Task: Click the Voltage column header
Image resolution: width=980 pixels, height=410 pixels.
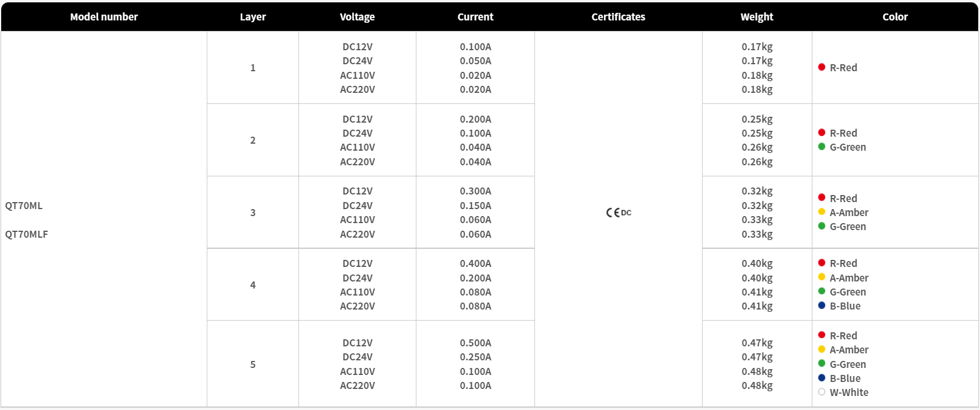Action: [357, 17]
